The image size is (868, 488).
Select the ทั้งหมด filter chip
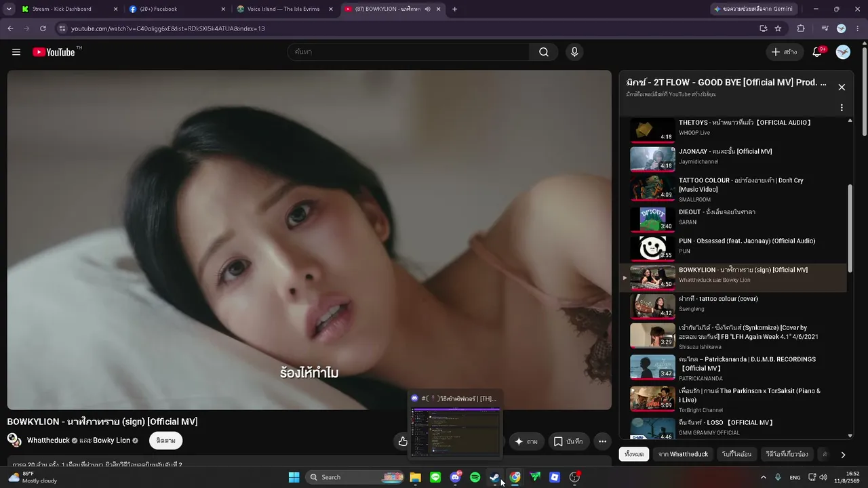[x=634, y=454]
